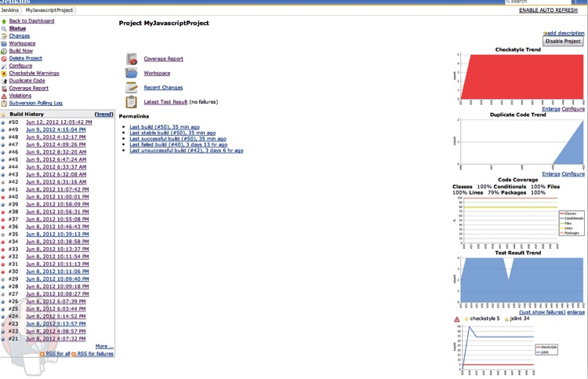Click the Delete Project red icon
The image size is (588, 379).
pos(4,59)
